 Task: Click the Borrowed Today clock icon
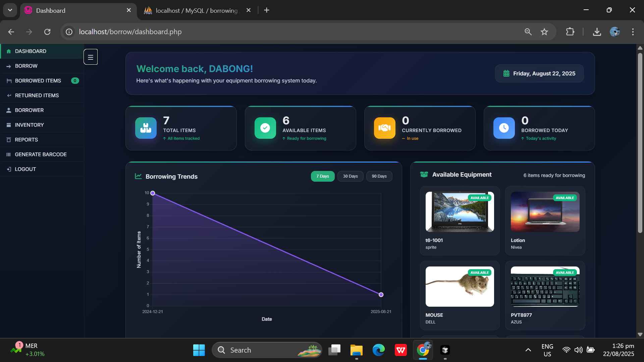tap(504, 128)
